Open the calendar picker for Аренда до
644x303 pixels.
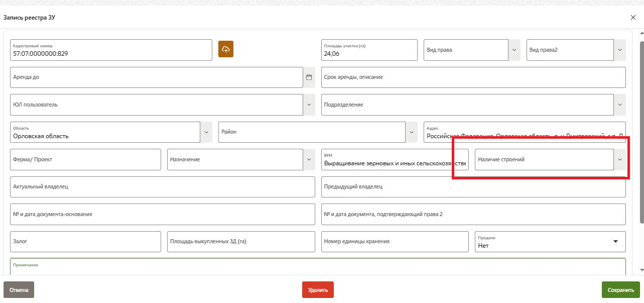click(x=309, y=77)
